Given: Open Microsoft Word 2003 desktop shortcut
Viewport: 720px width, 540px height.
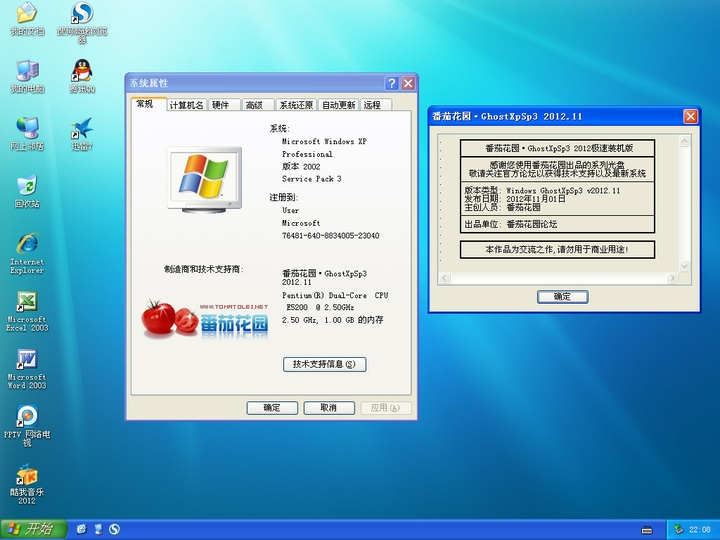Looking at the screenshot, I should point(26,360).
